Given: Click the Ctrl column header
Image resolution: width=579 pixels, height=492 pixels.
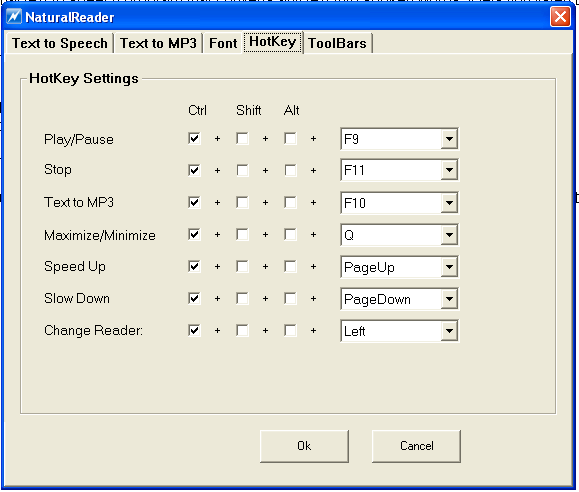Looking at the screenshot, I should (x=197, y=110).
